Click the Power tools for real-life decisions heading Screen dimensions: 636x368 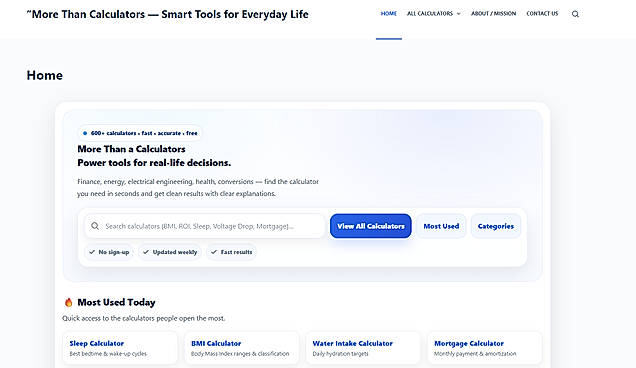tap(154, 163)
